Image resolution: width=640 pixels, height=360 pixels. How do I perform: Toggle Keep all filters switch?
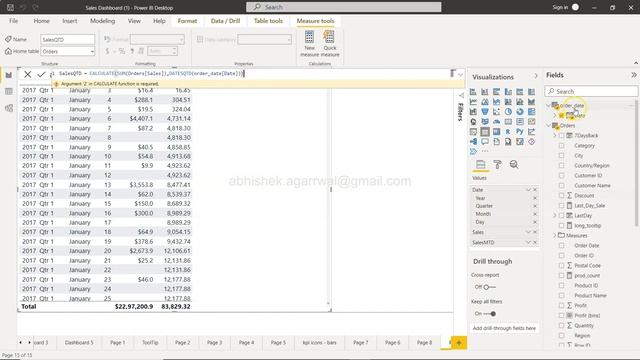(489, 313)
